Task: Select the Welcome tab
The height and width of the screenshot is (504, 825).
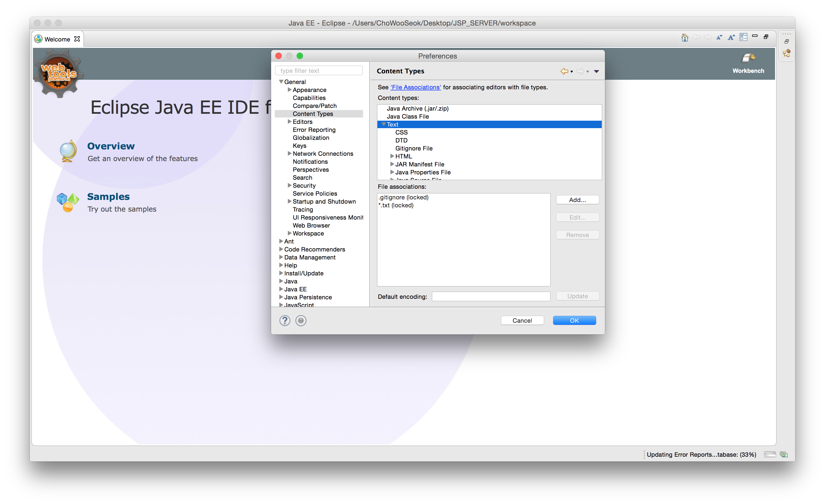Action: tap(57, 39)
